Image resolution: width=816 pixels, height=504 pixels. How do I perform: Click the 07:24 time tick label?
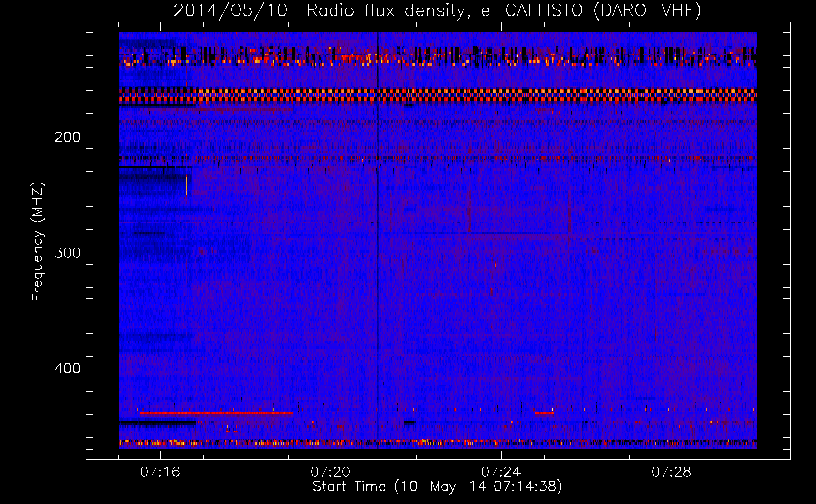(501, 472)
